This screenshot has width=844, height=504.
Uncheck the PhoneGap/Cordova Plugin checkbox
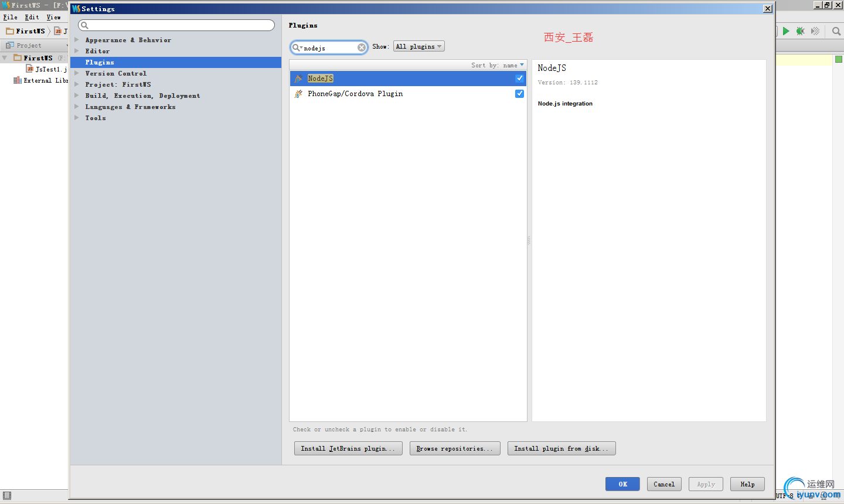click(519, 94)
